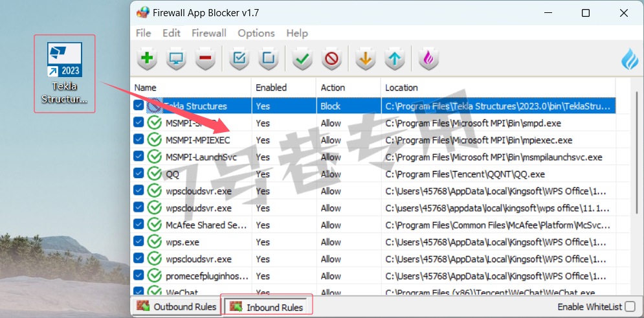Select the wps.exe rule name

tap(183, 242)
